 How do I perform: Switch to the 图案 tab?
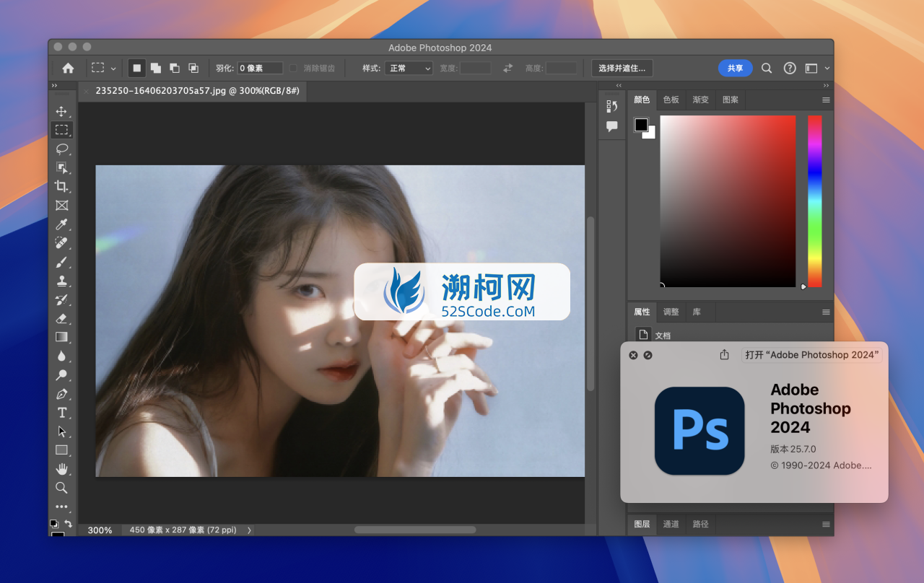tap(731, 100)
